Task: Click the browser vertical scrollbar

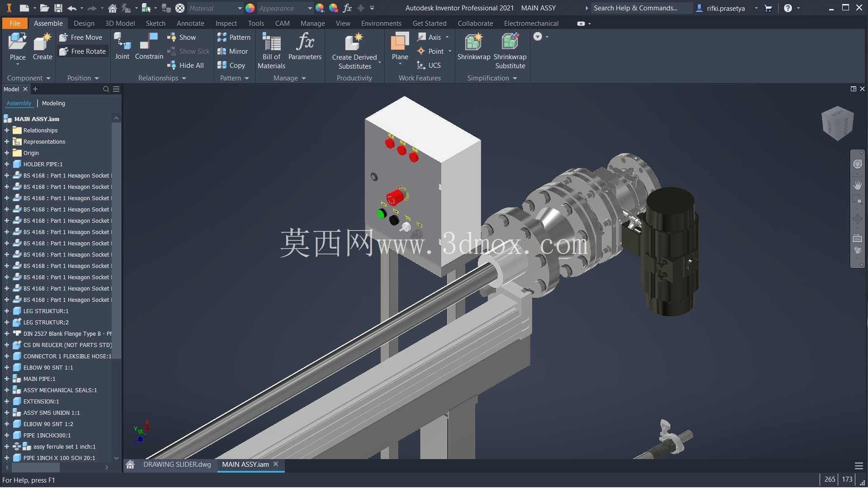Action: (116, 240)
